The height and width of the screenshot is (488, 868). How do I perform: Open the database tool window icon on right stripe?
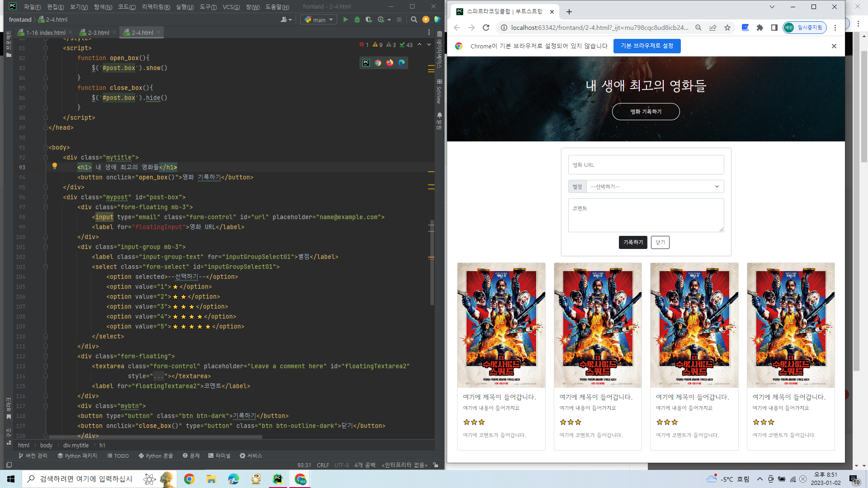click(x=439, y=34)
